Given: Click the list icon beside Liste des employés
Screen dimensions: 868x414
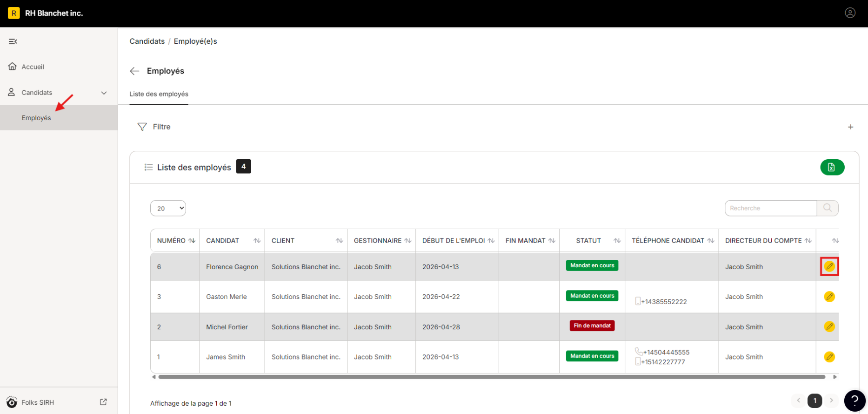Looking at the screenshot, I should point(148,167).
